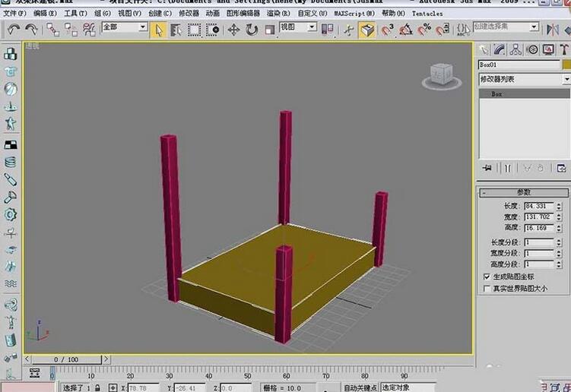Click the Redo arrow in the toolbar

coord(31,29)
